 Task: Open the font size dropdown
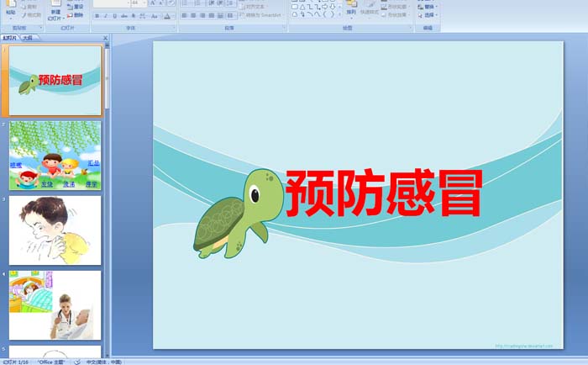click(x=144, y=3)
